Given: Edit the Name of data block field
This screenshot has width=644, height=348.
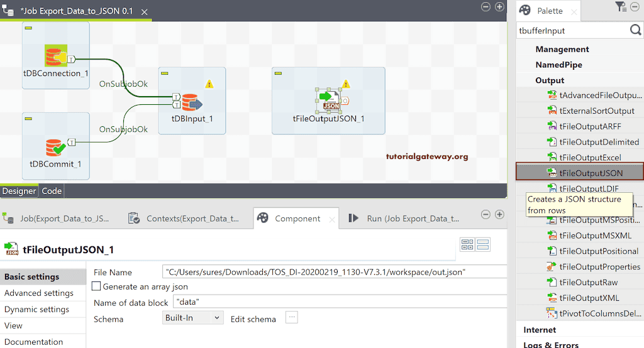Looking at the screenshot, I should click(x=340, y=302).
